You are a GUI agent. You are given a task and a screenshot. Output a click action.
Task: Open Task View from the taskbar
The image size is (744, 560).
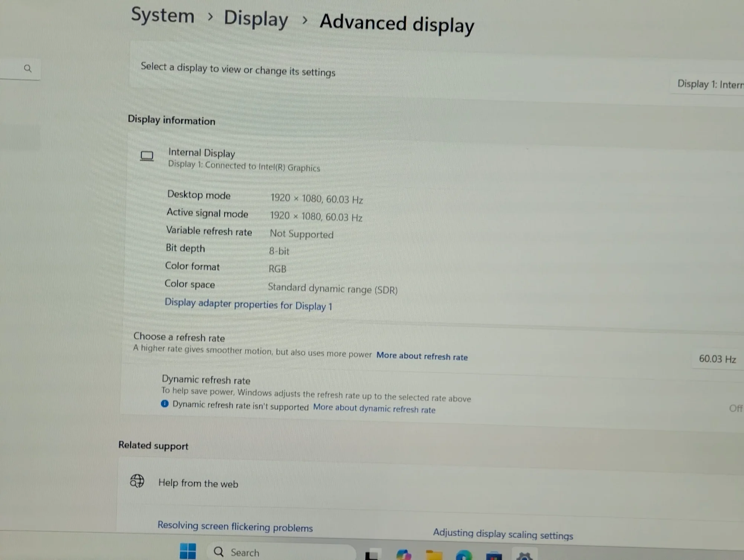click(373, 554)
